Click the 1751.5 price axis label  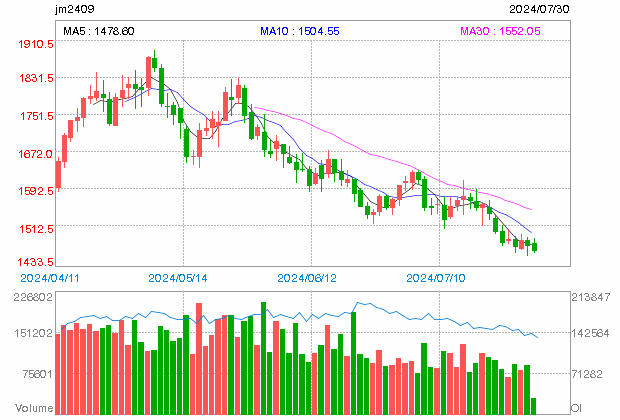pyautogui.click(x=36, y=116)
